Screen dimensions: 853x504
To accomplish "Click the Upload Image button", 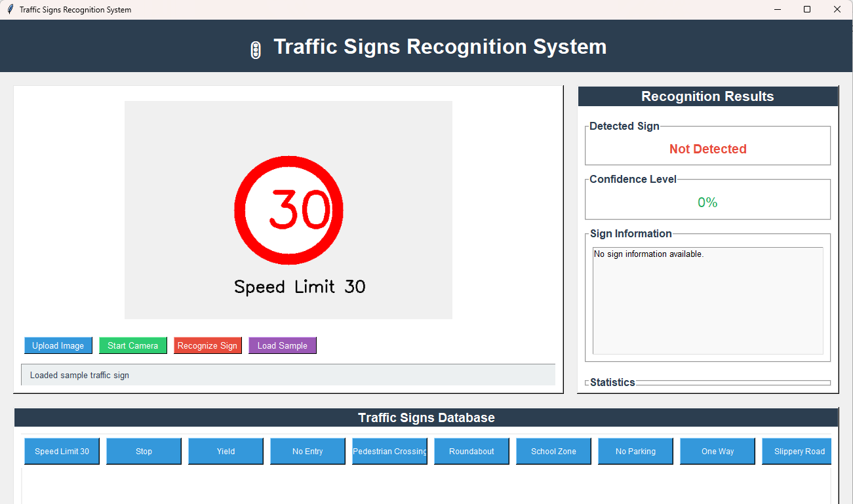I will pos(58,345).
